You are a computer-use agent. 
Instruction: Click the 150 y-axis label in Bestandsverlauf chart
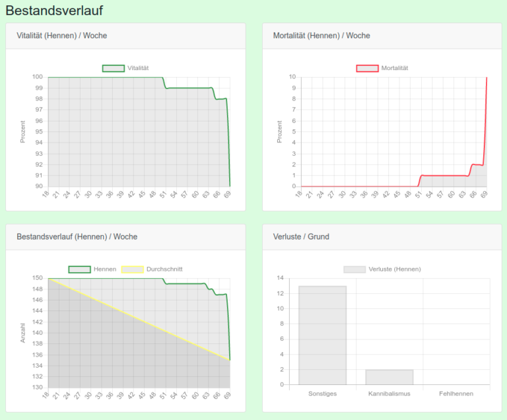38,277
